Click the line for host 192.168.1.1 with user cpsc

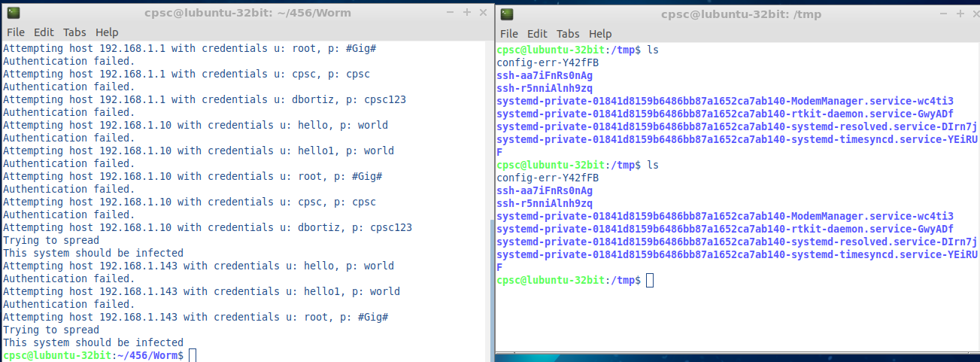pyautogui.click(x=187, y=74)
